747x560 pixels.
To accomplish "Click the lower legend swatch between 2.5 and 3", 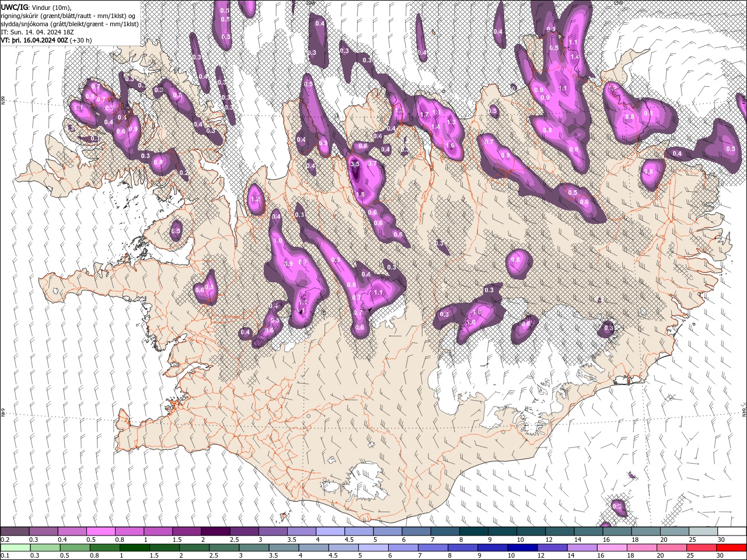I will [224, 548].
